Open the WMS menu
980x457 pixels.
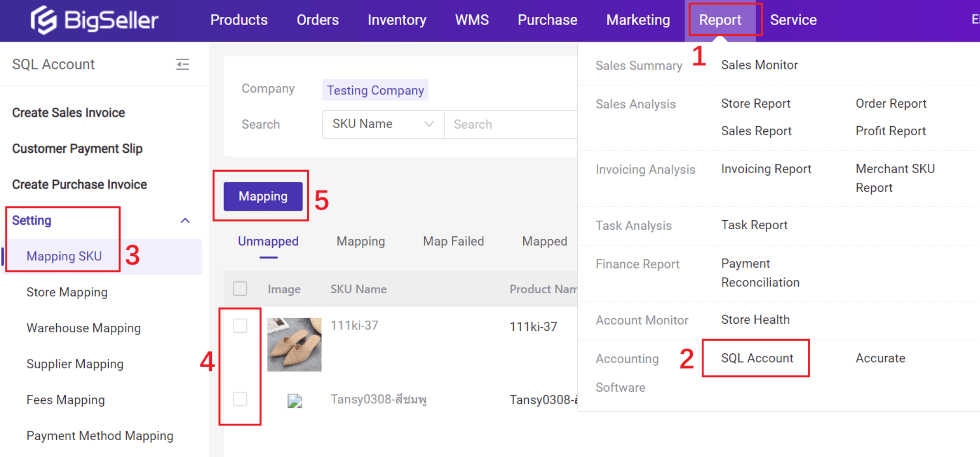(472, 20)
